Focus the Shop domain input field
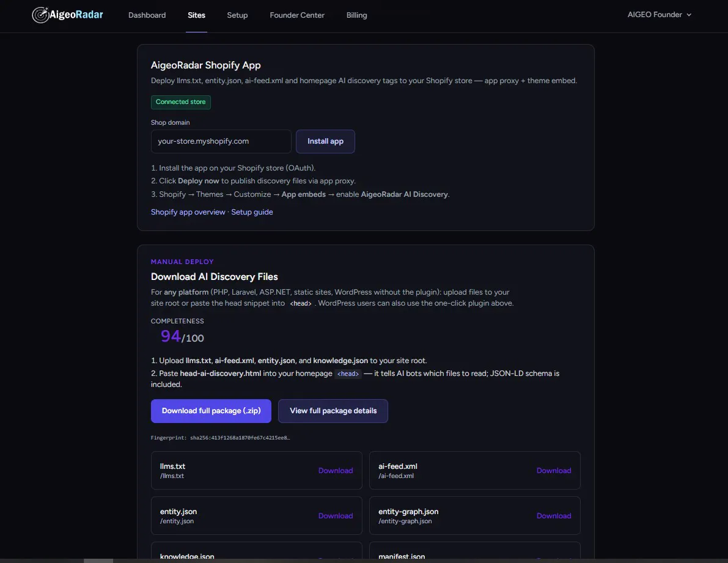Screen dimensions: 728x563 (221, 142)
